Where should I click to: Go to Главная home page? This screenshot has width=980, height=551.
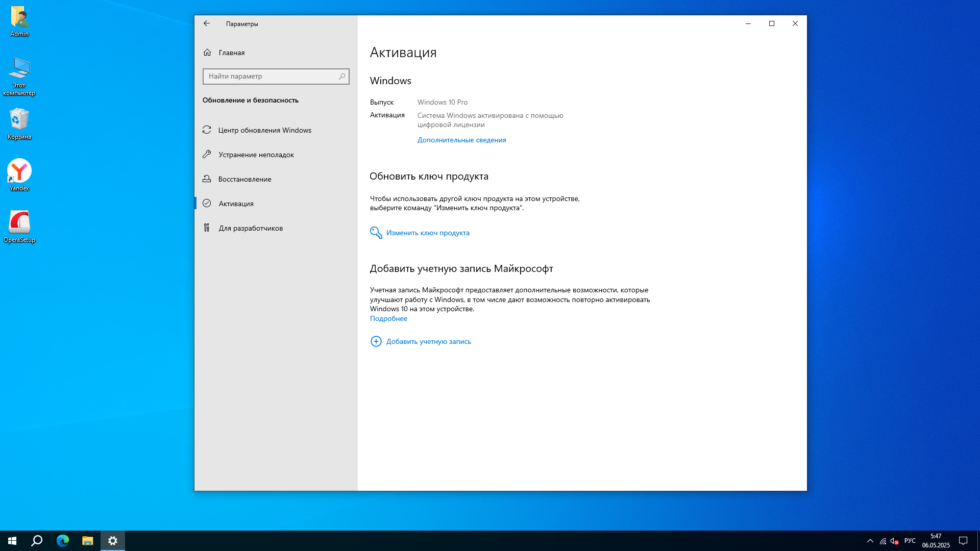click(231, 53)
